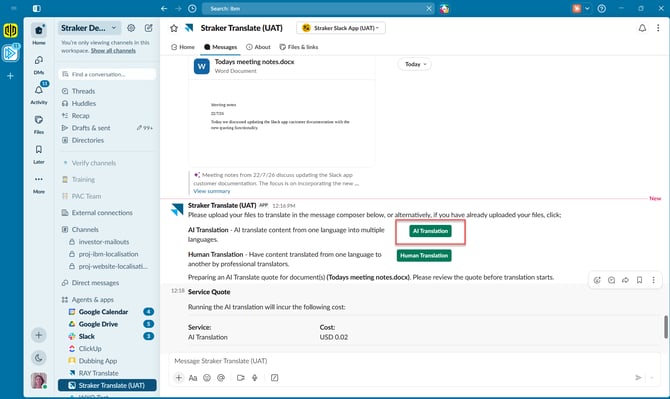This screenshot has height=399, width=670.
Task: Switch to the About tab
Action: pos(258,47)
